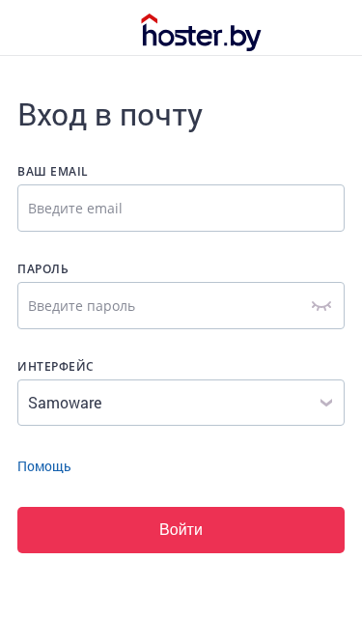Expand the Интерфейс chevron arrow
The width and height of the screenshot is (362, 644).
pos(326,403)
